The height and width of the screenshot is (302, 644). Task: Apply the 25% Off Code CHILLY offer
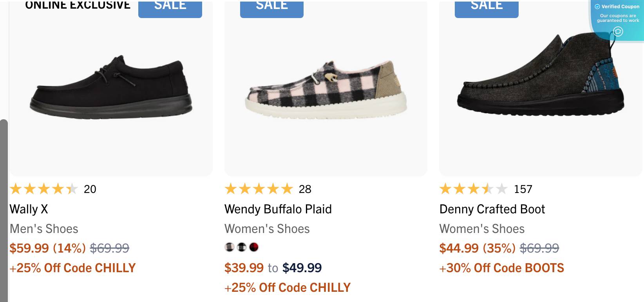73,268
